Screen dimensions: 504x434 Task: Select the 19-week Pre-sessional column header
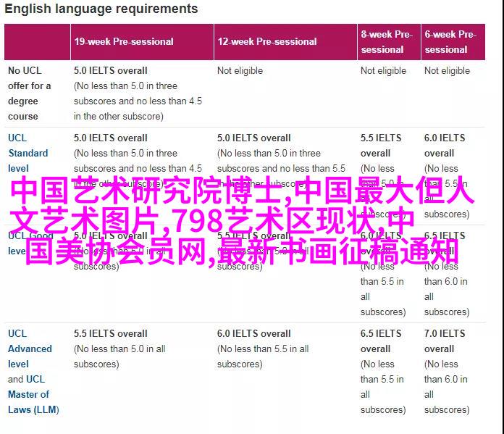tap(142, 42)
